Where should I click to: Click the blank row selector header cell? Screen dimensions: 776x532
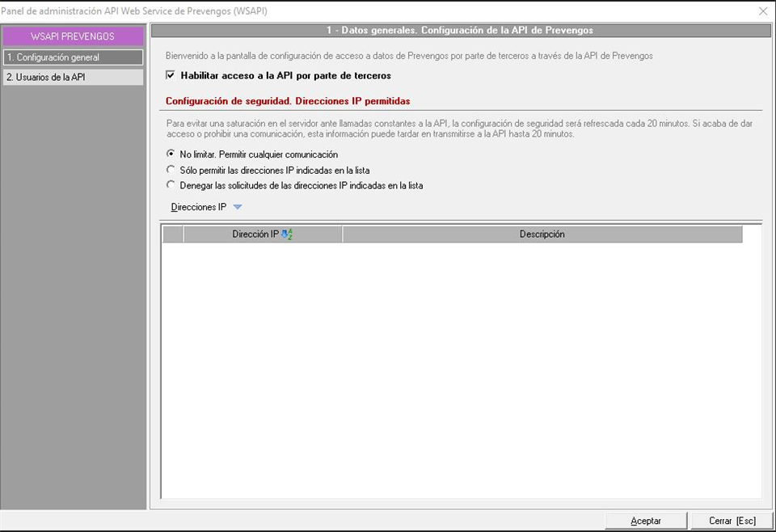[173, 234]
